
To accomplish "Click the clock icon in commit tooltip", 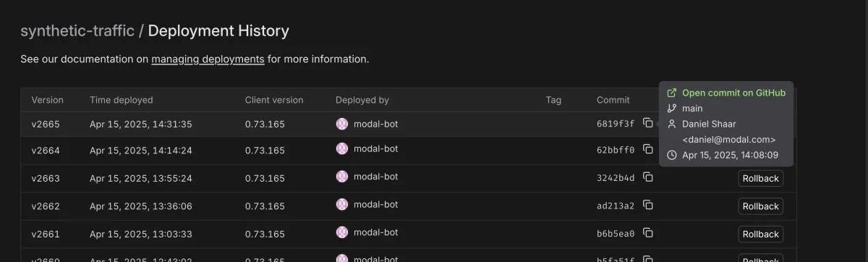I will coord(671,155).
